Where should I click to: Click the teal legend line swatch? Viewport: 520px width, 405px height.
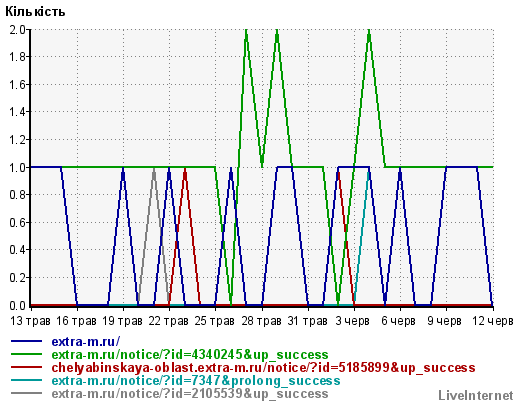point(26,380)
